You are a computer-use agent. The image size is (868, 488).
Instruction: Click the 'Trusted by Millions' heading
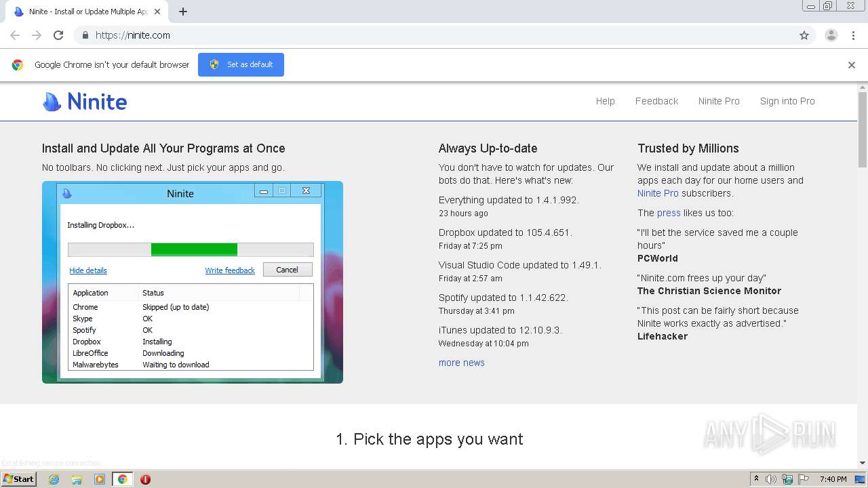point(688,148)
